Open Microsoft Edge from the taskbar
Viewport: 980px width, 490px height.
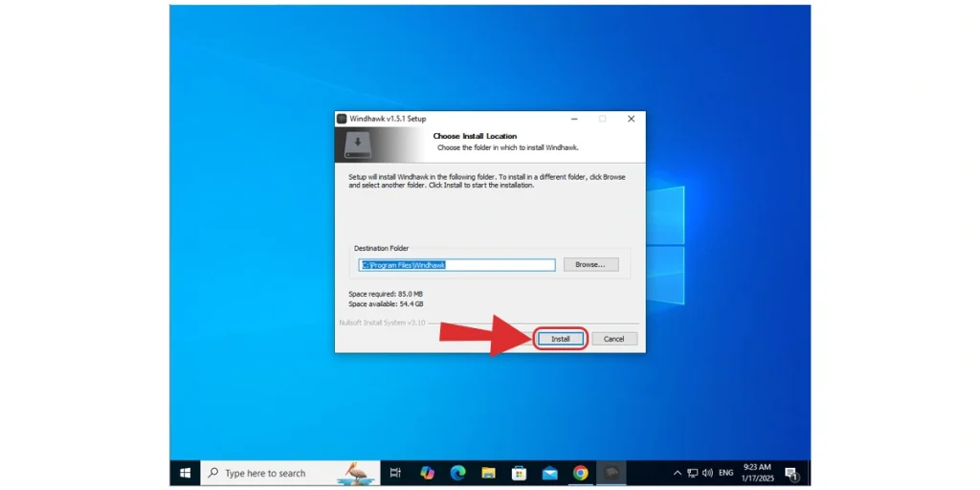pyautogui.click(x=457, y=473)
